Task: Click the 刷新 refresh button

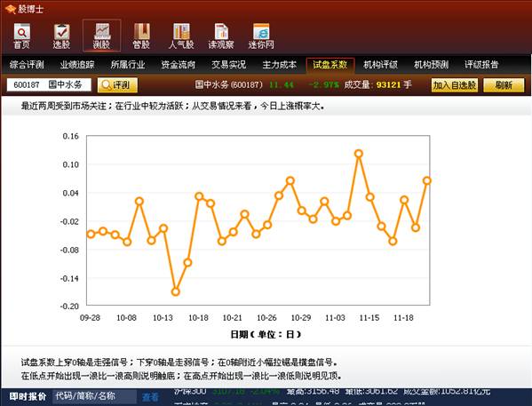Action: 504,85
